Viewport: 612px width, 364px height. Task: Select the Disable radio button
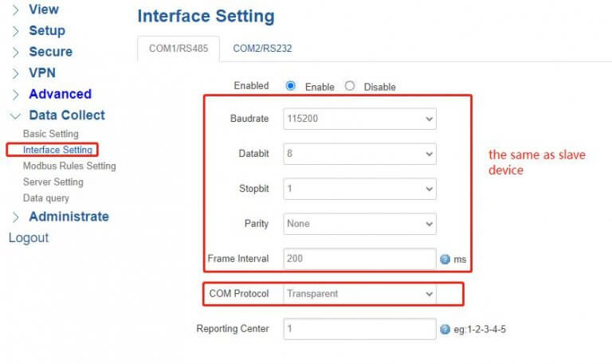350,86
